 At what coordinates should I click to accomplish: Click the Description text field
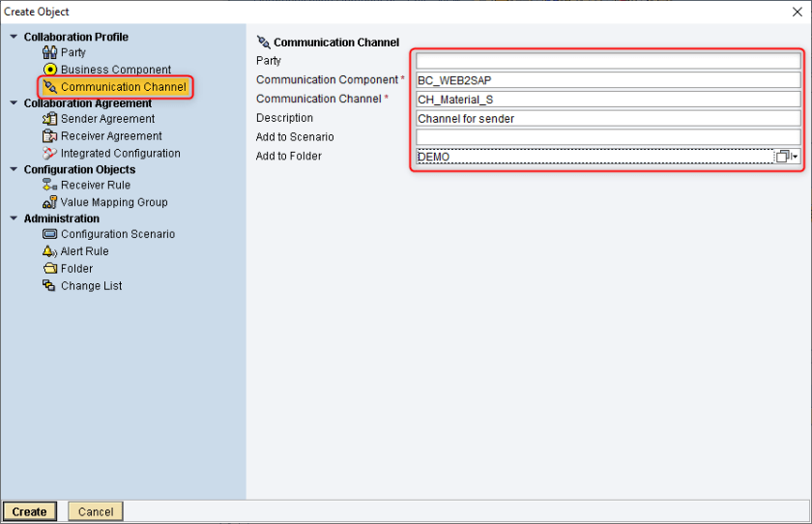[607, 118]
